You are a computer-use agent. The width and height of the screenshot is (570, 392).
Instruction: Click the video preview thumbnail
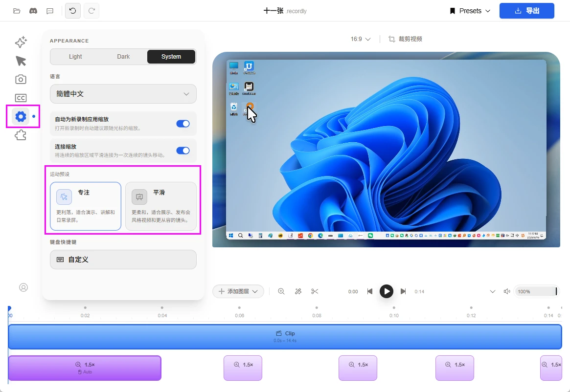386,149
